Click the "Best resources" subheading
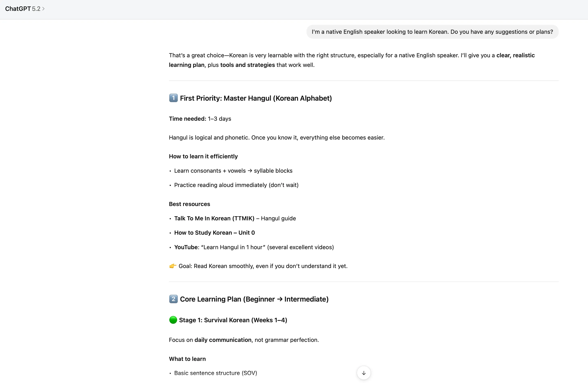The width and height of the screenshot is (588, 383). coord(189,204)
